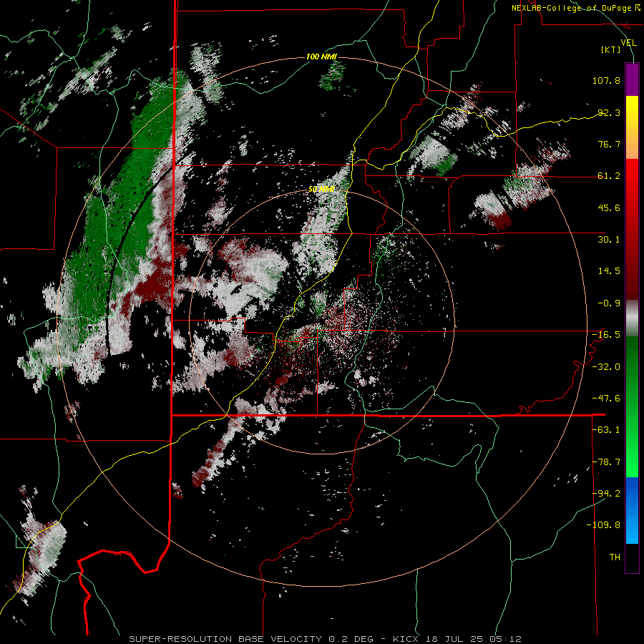Click the 107.8 velocity scale value

point(606,80)
